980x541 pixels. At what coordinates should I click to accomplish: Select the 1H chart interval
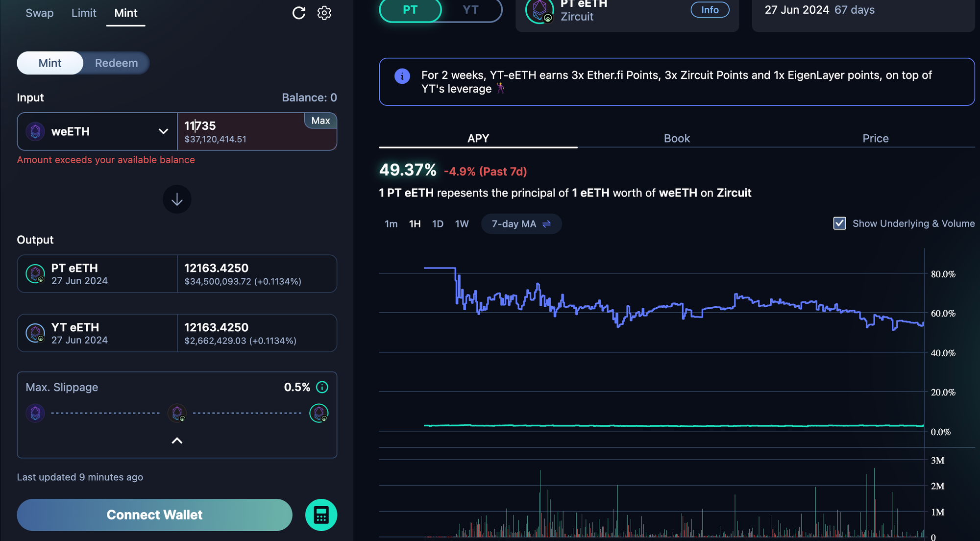coord(415,224)
